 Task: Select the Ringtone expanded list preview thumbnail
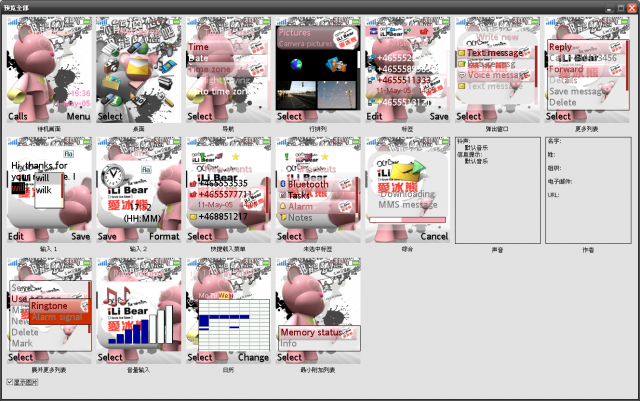49,311
